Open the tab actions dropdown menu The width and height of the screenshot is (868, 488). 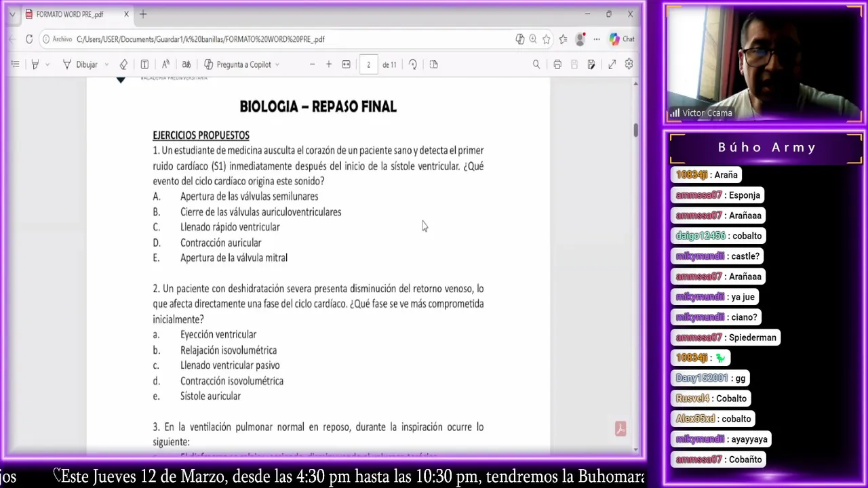pyautogui.click(x=12, y=14)
